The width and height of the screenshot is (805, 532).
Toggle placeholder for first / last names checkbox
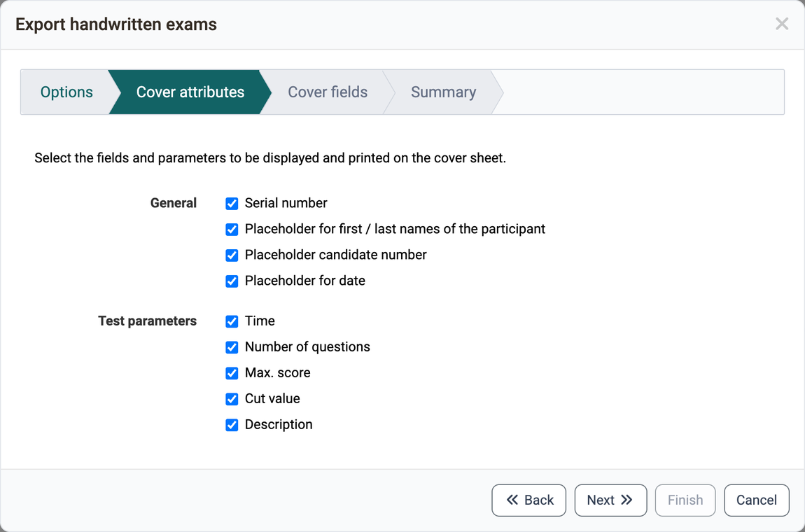click(x=232, y=229)
